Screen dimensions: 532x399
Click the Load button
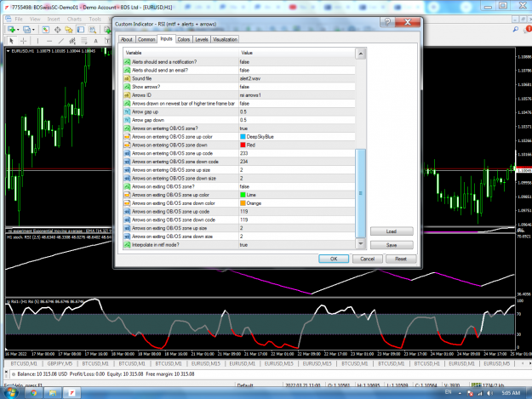[x=392, y=231]
